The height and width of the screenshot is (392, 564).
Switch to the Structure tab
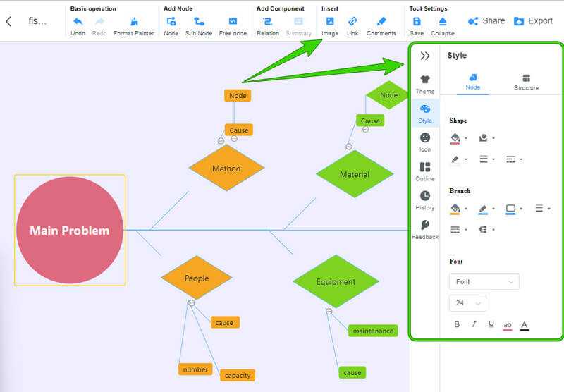point(526,82)
